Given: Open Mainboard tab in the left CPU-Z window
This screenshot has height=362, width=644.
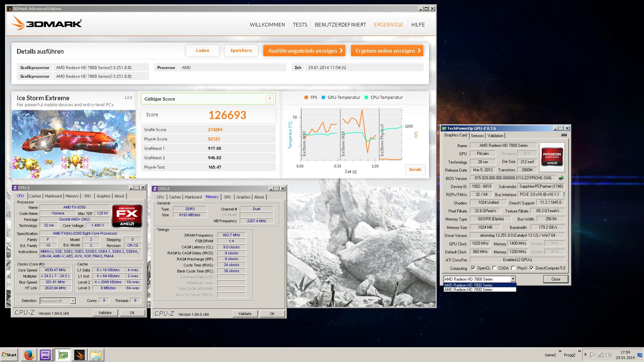Looking at the screenshot, I should pyautogui.click(x=53, y=196).
